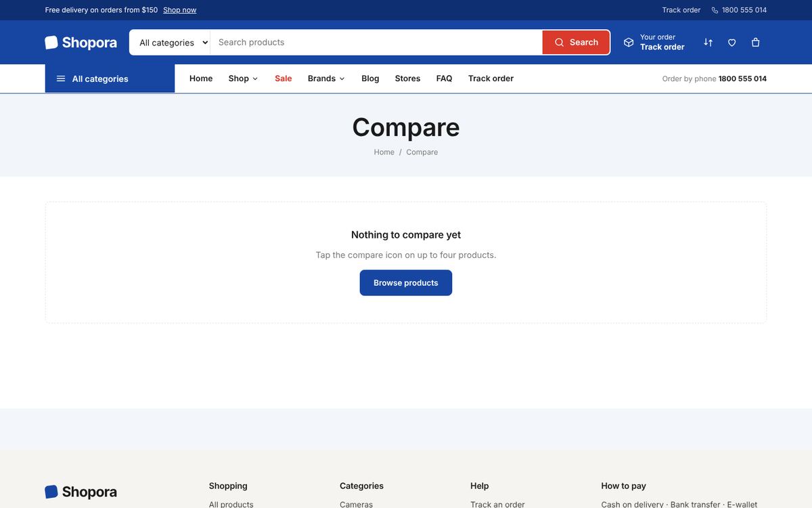Click the Shopora logo in header
The image size is (812, 508).
(x=81, y=42)
